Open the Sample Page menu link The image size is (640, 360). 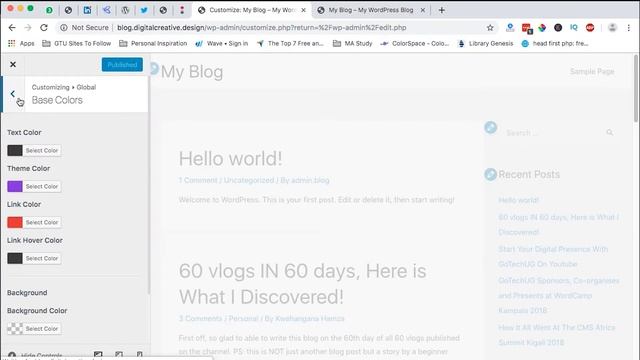(x=592, y=71)
